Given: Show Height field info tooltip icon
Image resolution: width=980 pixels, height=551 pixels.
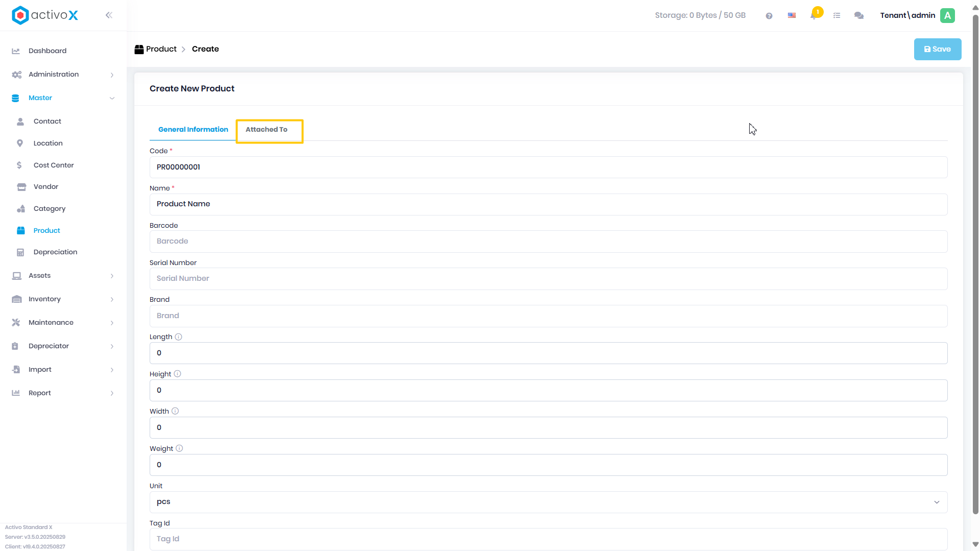Looking at the screenshot, I should click(177, 374).
